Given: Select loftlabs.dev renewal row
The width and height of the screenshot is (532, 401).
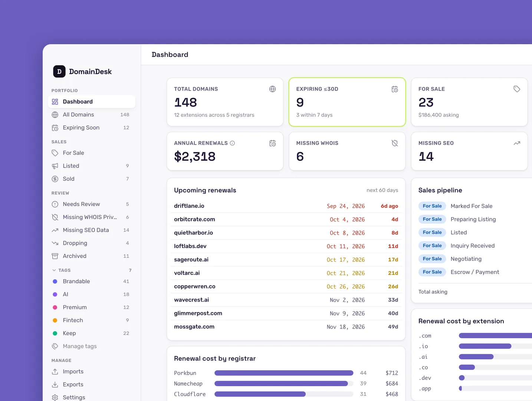Looking at the screenshot, I should tap(286, 246).
